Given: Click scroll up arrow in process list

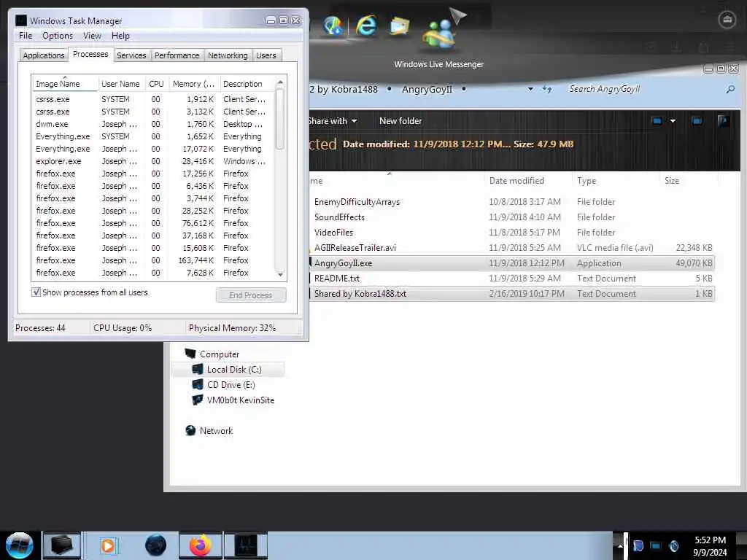Looking at the screenshot, I should 280,82.
